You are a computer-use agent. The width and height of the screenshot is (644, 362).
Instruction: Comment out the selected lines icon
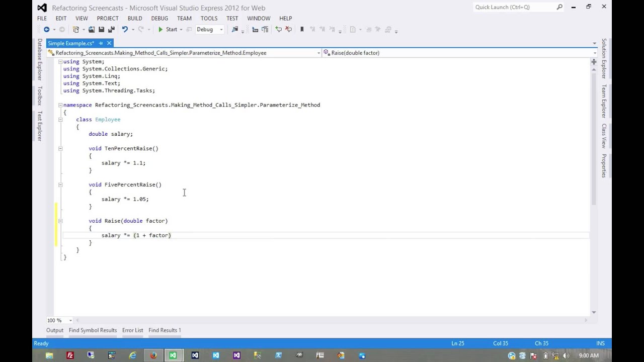[x=278, y=30]
